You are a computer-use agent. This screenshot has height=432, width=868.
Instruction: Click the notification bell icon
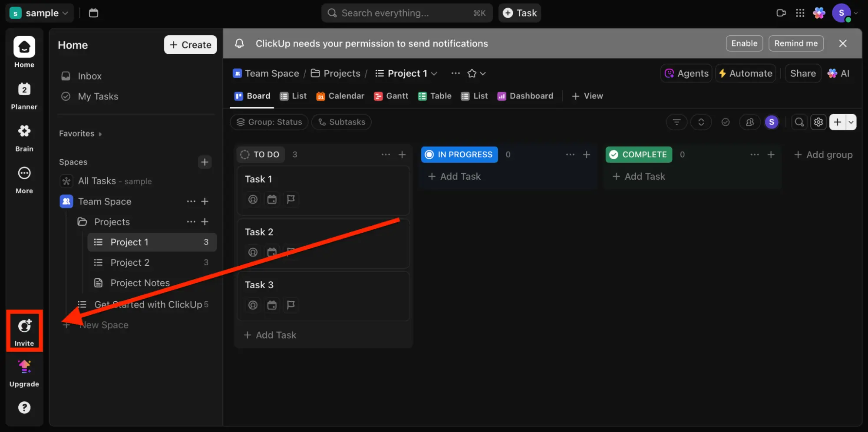[239, 43]
